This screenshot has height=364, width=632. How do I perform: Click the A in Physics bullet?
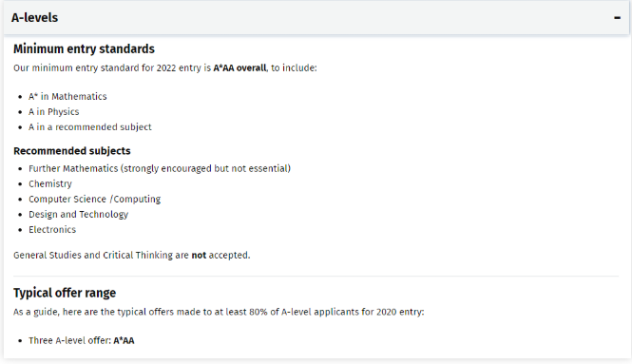click(x=53, y=111)
